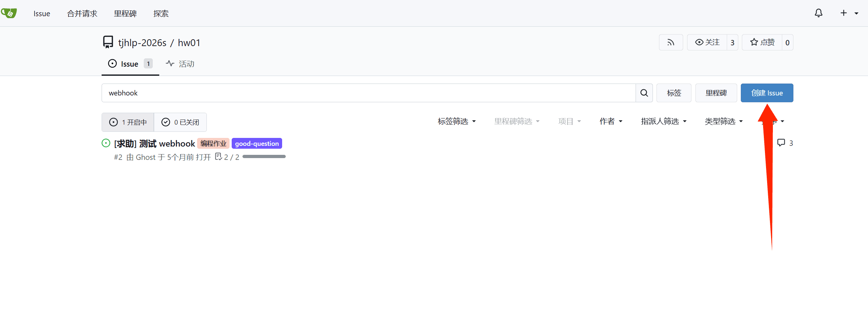
Task: Open the comments icon showing 3
Action: pos(781,143)
